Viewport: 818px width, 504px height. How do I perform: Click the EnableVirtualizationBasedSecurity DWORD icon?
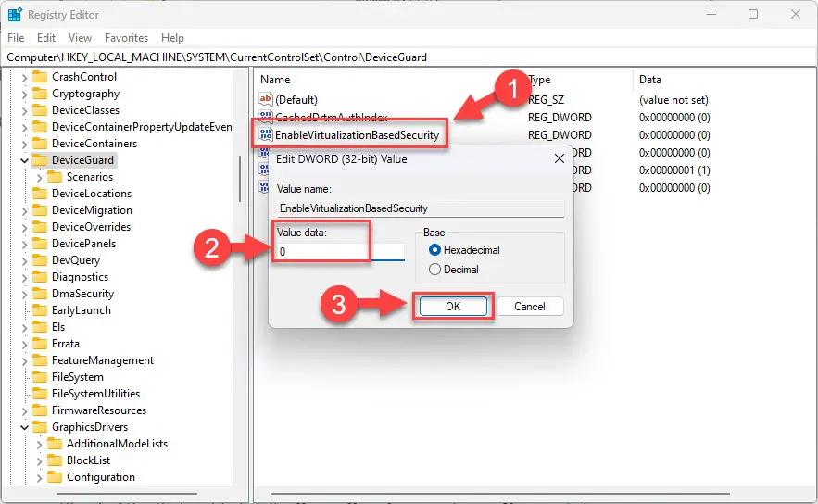click(x=266, y=134)
